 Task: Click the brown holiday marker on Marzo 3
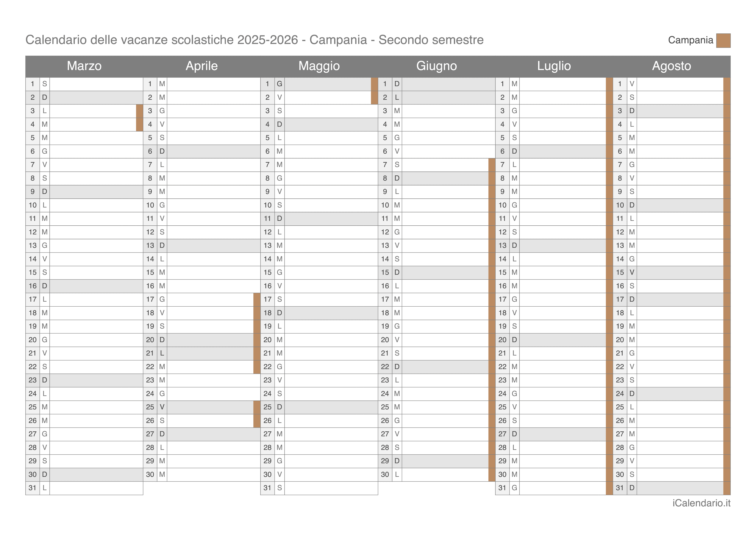pos(140,111)
